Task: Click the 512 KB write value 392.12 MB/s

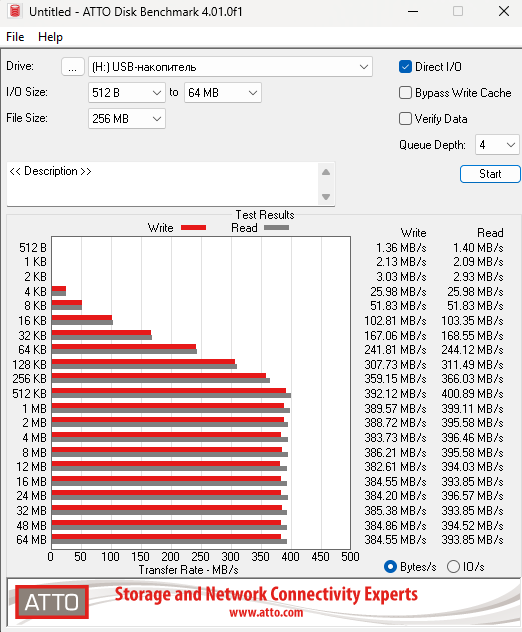Action: tap(395, 394)
